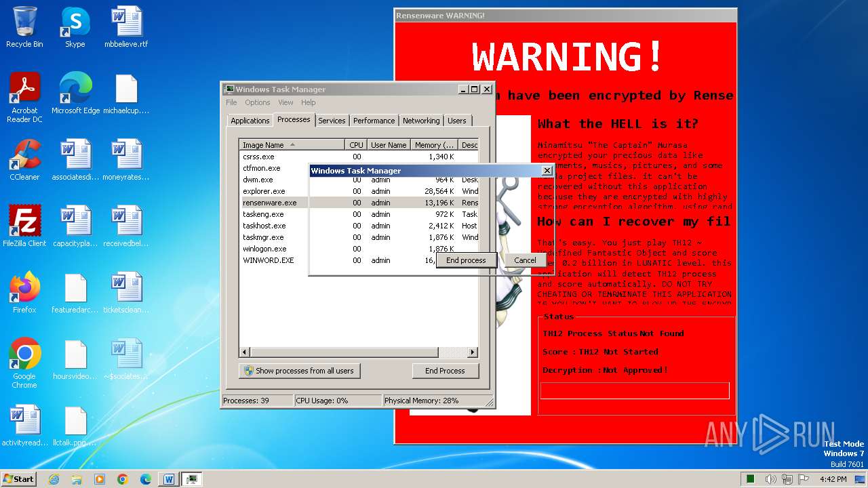Open associatesdi Word document icon
Screen dimensions: 868x488
[x=75, y=160]
